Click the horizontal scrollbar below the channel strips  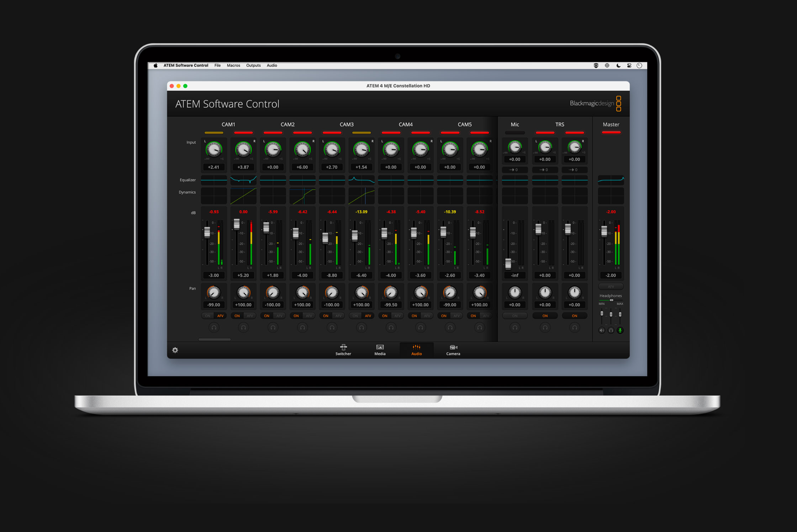(215, 339)
